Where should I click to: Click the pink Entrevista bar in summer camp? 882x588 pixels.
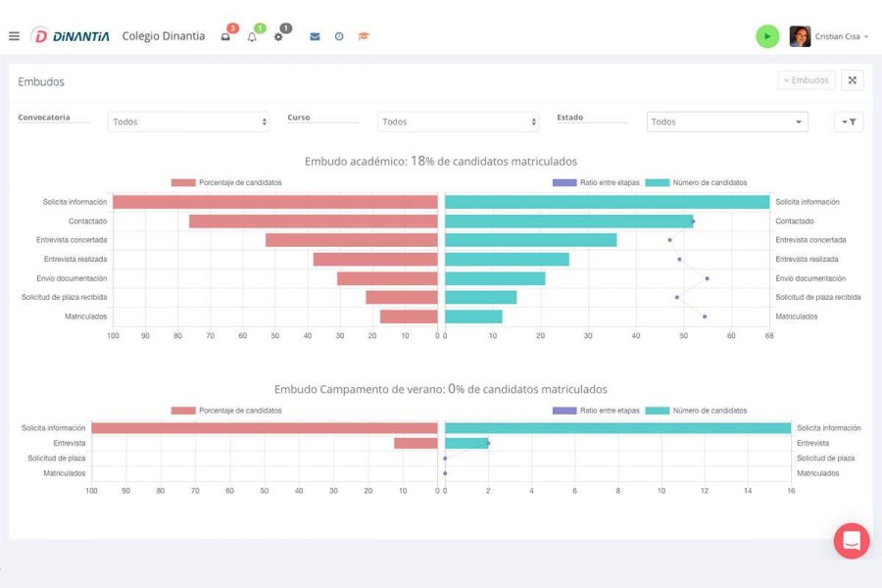416,443
